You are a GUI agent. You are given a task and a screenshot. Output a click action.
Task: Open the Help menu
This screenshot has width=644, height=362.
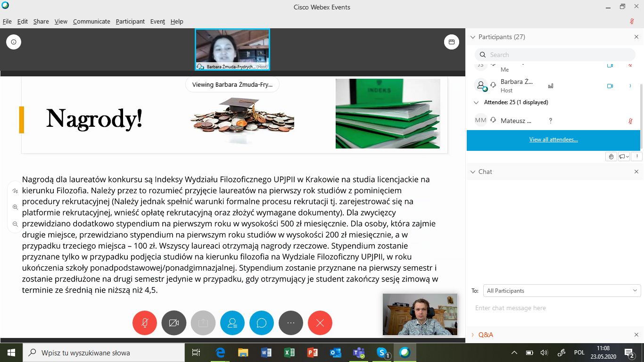177,21
